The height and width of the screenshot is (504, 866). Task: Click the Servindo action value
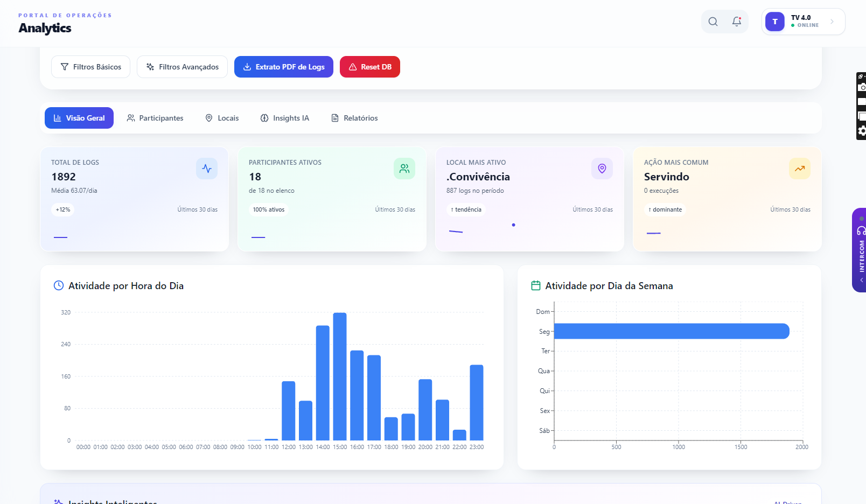[667, 177]
